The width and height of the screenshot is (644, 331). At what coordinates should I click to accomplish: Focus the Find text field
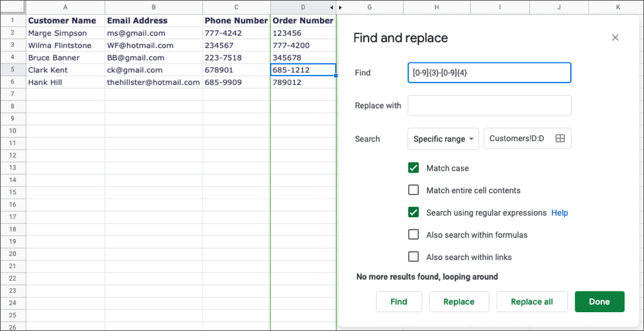click(x=489, y=73)
